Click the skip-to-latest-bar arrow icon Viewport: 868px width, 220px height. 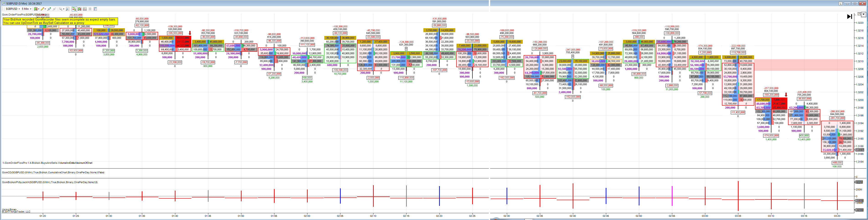[850, 16]
